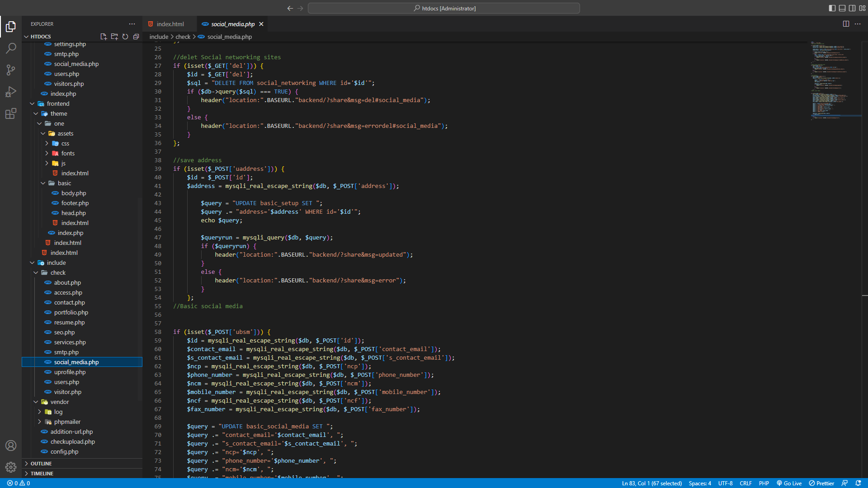Image resolution: width=868 pixels, height=488 pixels.
Task: Click the Prettier status button
Action: coord(821,483)
